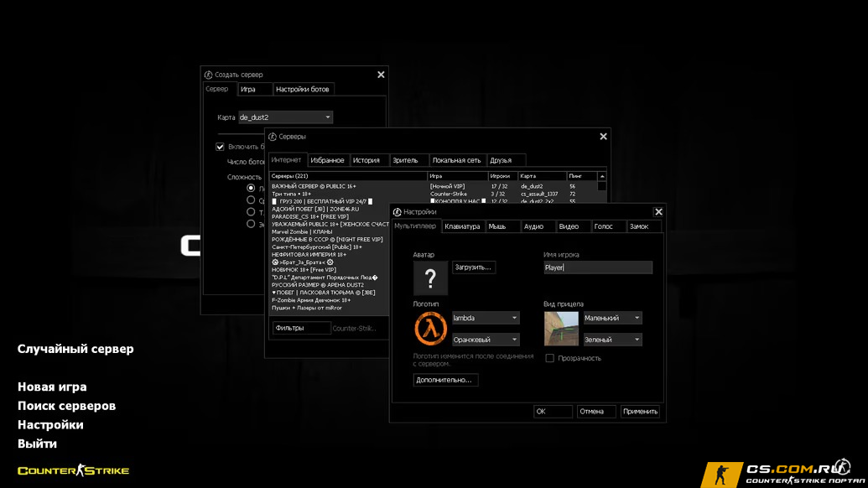The image size is (868, 488).
Task: Click the Настройки window title icon
Action: tap(397, 212)
